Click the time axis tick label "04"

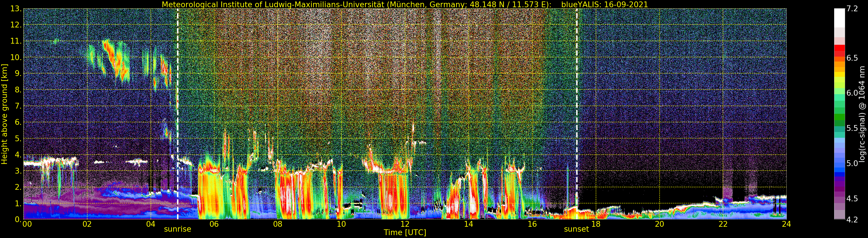151,224
